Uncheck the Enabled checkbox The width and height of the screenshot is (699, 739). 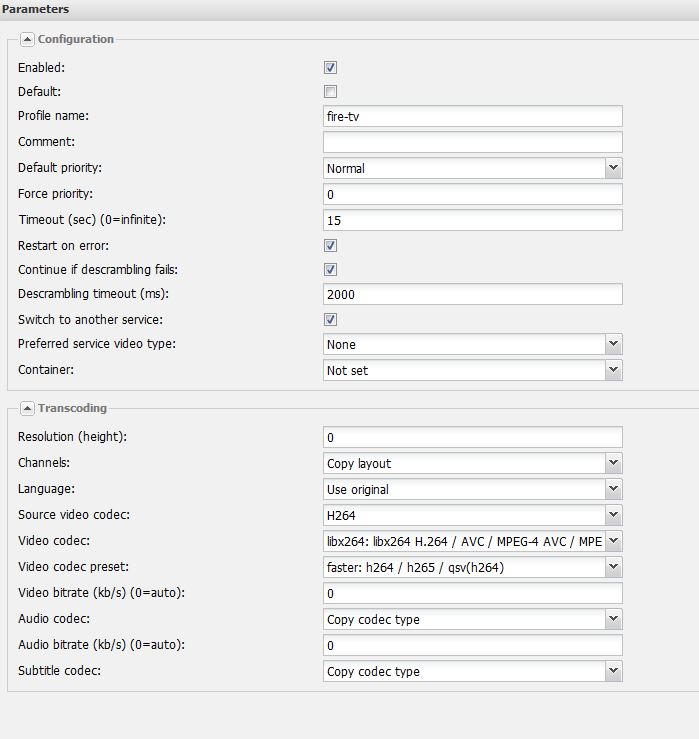[330, 67]
